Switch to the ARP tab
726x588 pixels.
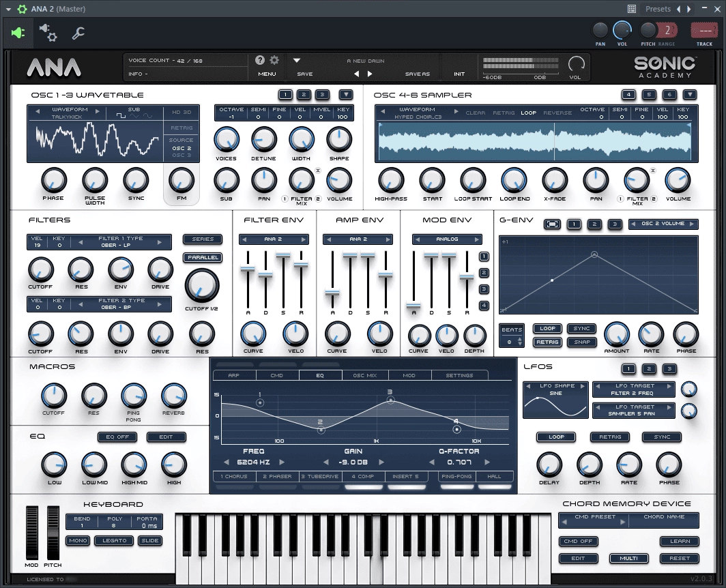(233, 375)
